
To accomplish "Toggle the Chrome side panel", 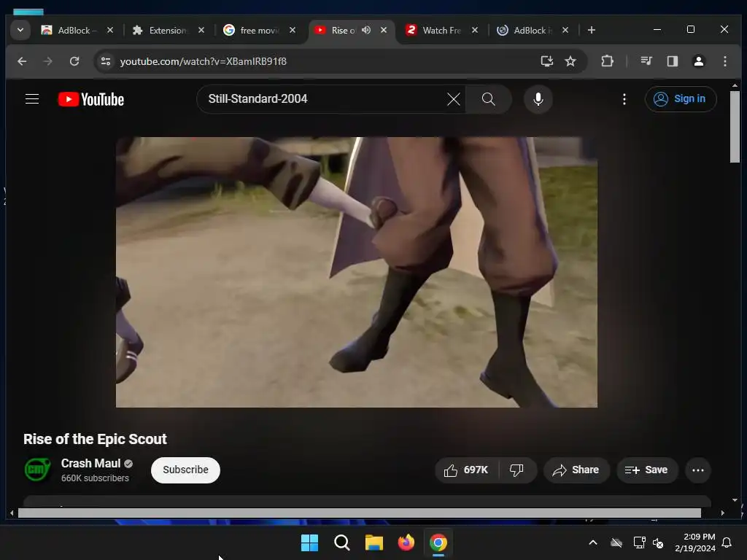I will click(672, 61).
